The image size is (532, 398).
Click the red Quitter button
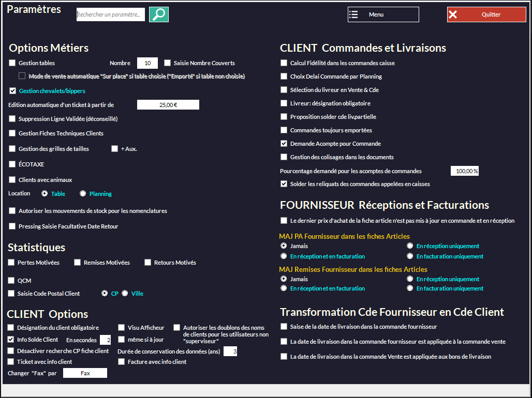[x=486, y=14]
